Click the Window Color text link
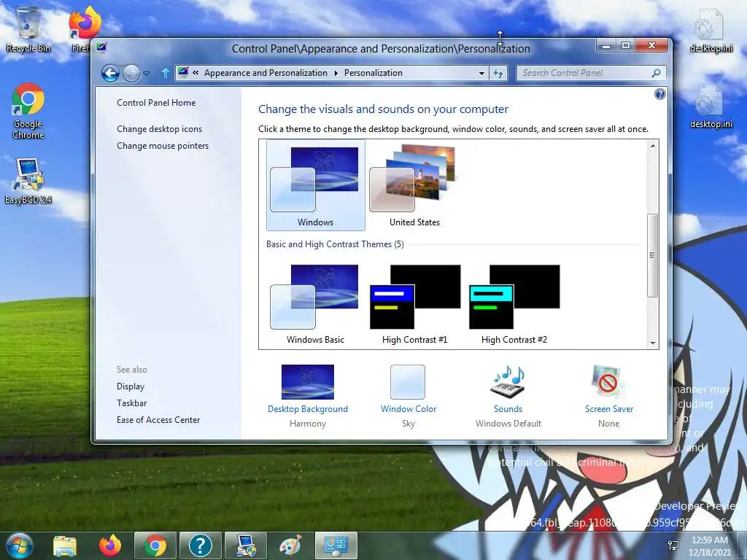The width and height of the screenshot is (747, 560). (x=409, y=409)
